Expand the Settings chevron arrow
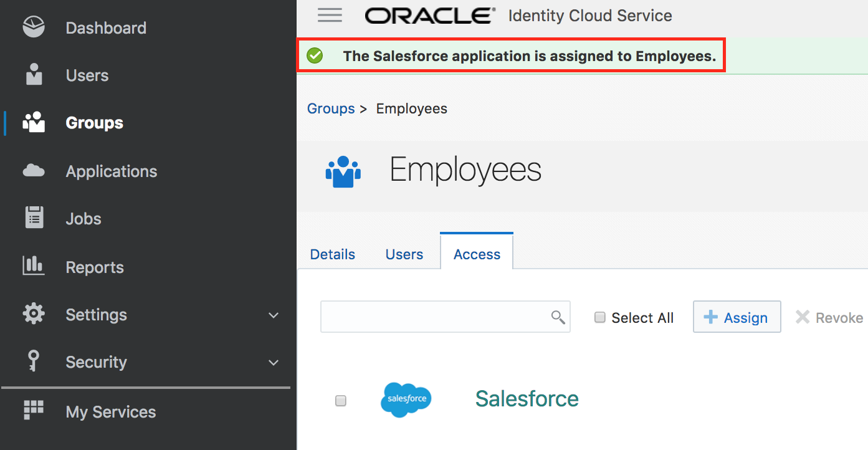This screenshot has width=868, height=450. pos(273,315)
